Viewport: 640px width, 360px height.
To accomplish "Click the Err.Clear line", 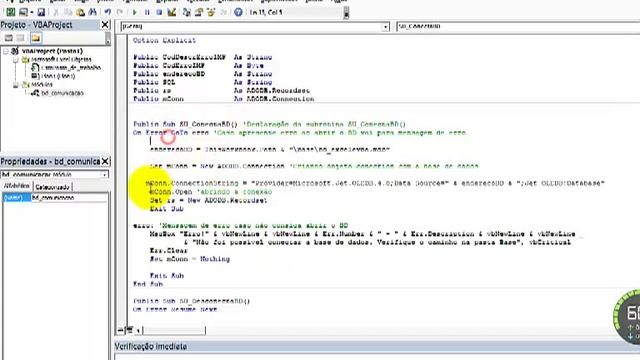I will pyautogui.click(x=168, y=251).
